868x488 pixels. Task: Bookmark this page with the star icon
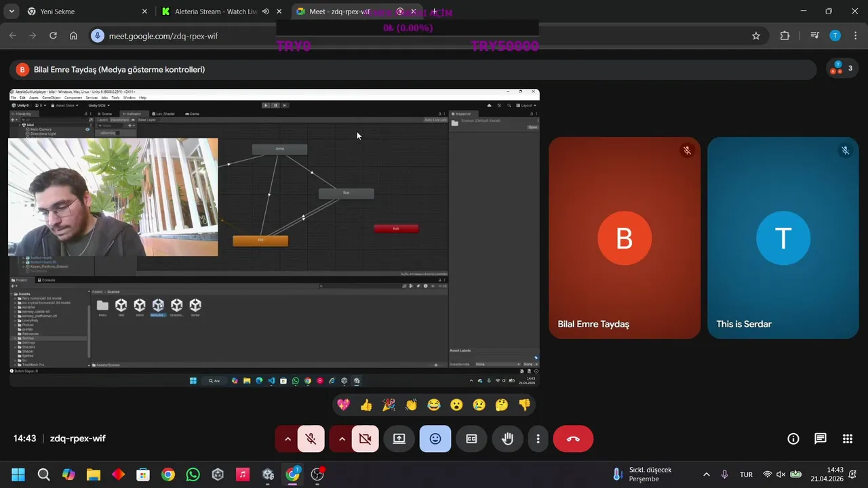click(x=756, y=36)
